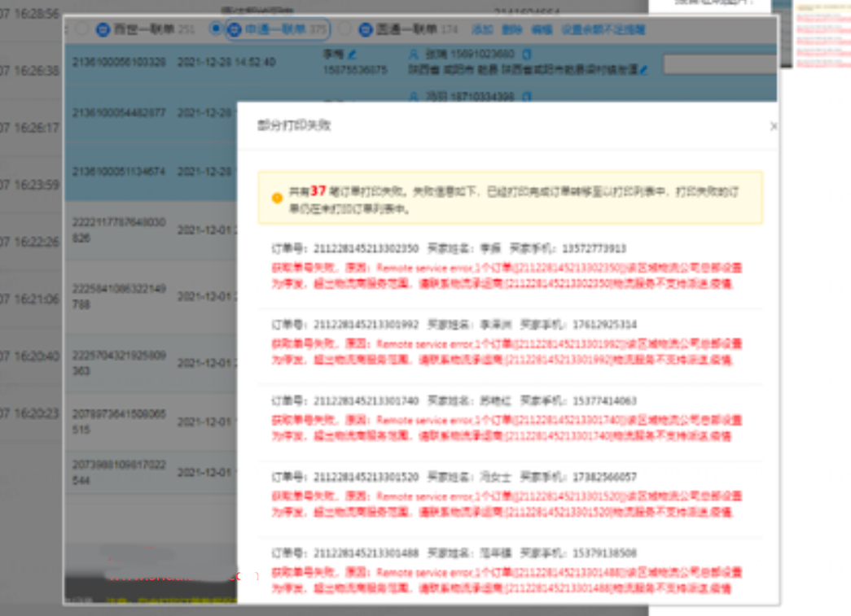The height and width of the screenshot is (616, 851).
Task: Click the 添加 link
Action: [x=483, y=29]
